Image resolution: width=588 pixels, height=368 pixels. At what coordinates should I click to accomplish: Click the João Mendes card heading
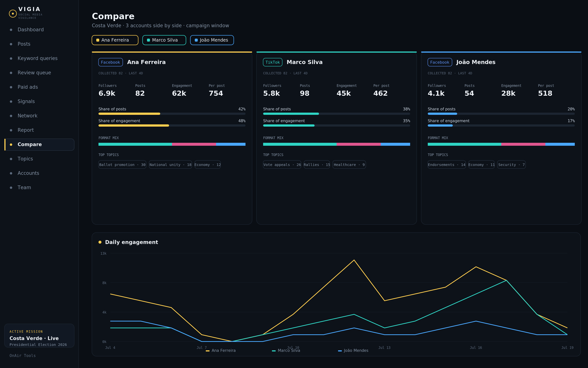click(x=476, y=62)
